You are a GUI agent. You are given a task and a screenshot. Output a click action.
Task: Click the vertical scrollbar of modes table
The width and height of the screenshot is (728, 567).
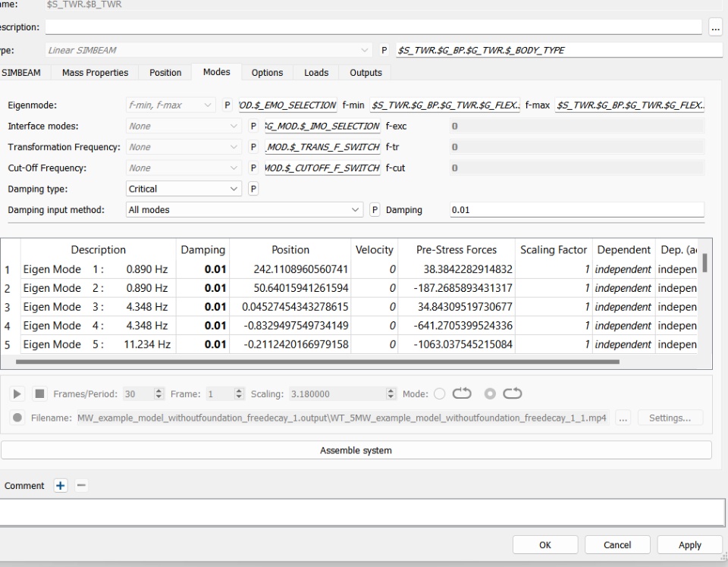704,262
